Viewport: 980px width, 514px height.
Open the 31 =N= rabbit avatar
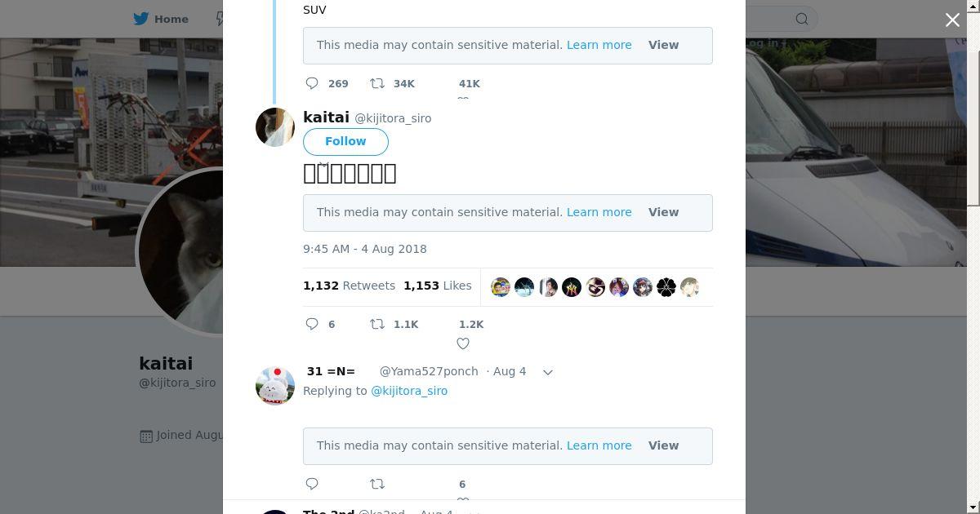pyautogui.click(x=275, y=386)
